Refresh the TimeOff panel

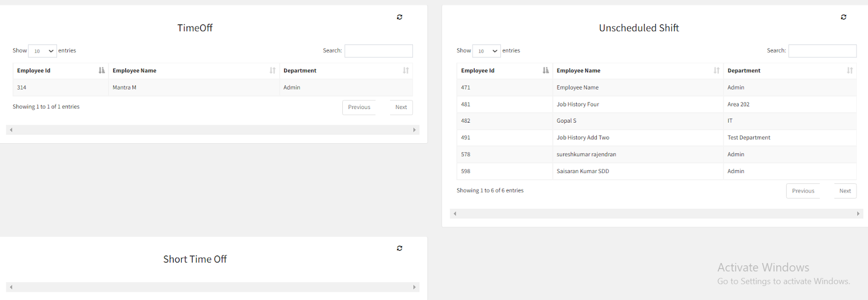click(399, 17)
